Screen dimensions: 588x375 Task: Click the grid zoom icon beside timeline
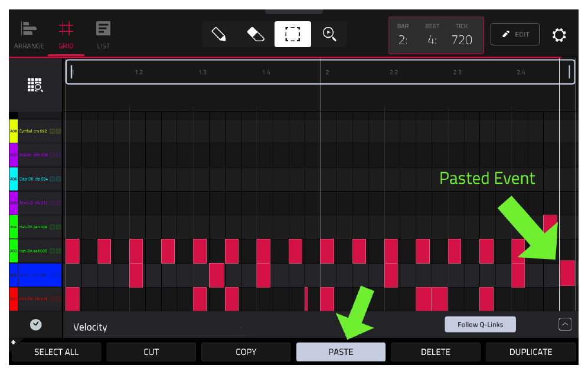(x=35, y=85)
